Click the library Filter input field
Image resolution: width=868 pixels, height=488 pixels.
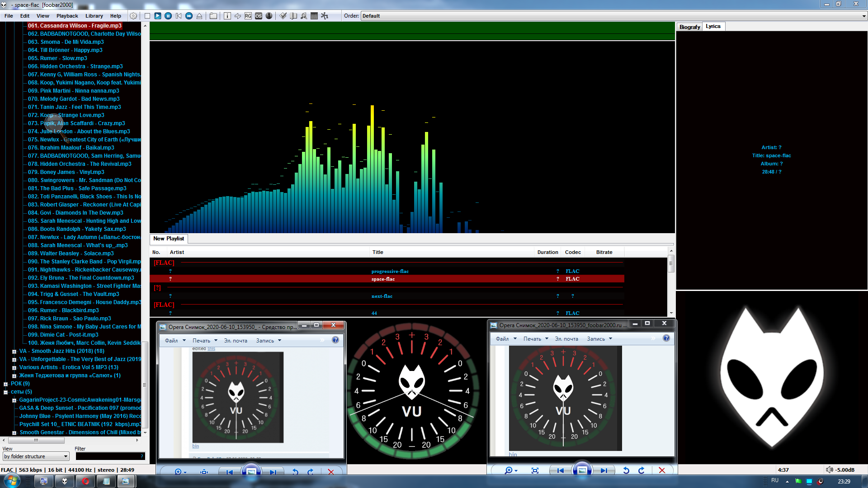click(x=108, y=456)
